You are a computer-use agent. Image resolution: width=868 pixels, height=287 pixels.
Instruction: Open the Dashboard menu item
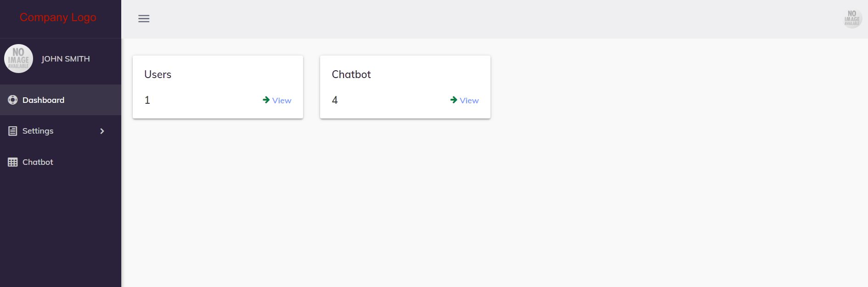coord(61,100)
